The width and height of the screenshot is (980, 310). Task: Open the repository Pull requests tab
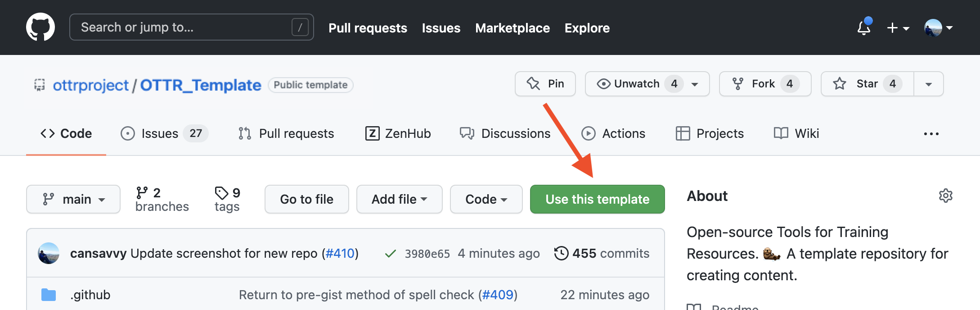[x=286, y=133]
